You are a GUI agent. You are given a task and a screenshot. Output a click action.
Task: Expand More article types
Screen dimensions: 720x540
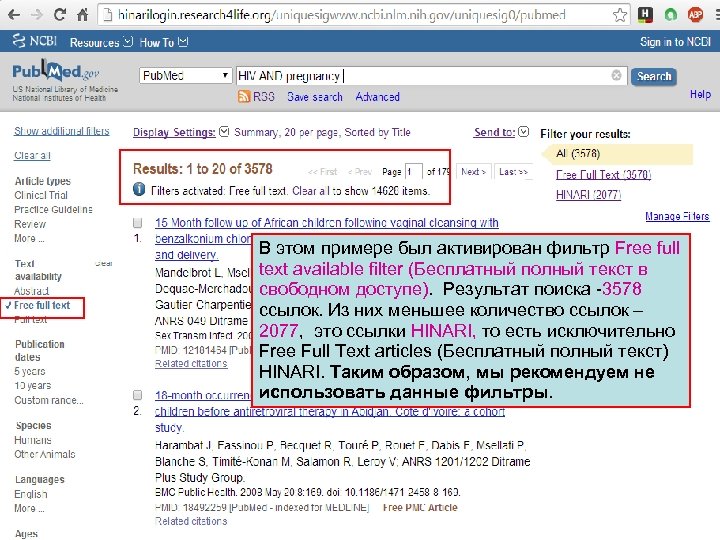pos(29,238)
